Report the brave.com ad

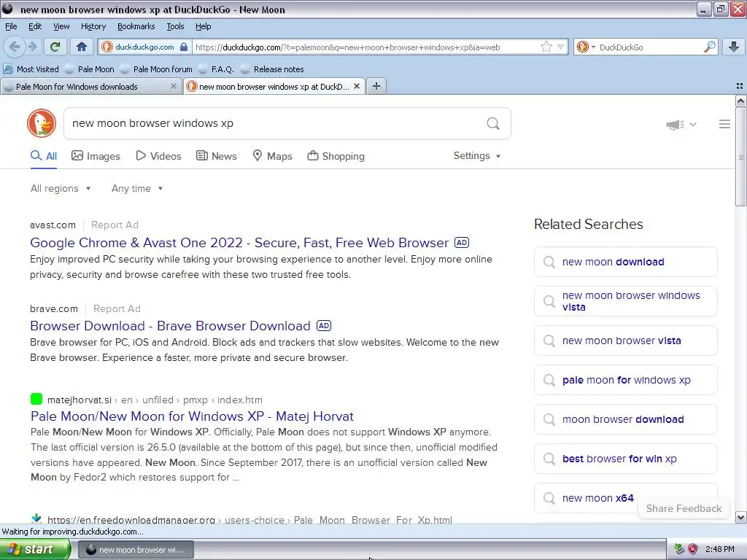[117, 308]
